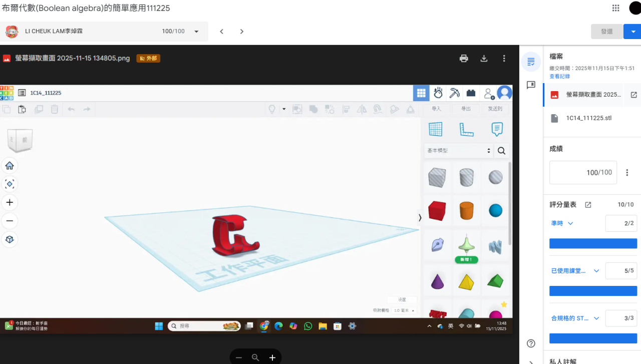Screen dimensions: 641x364
Task: Open student selector dropdown for LI CHEUK LAM
Action: tap(197, 32)
